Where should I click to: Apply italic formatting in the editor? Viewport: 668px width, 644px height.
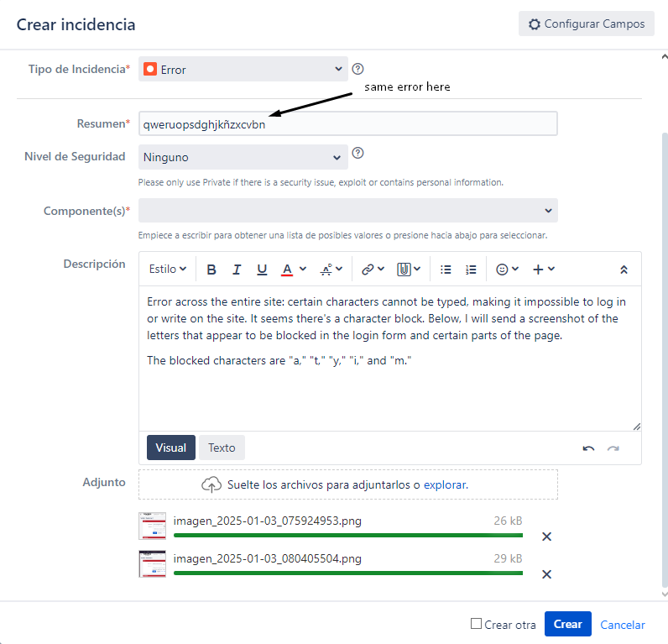(237, 270)
